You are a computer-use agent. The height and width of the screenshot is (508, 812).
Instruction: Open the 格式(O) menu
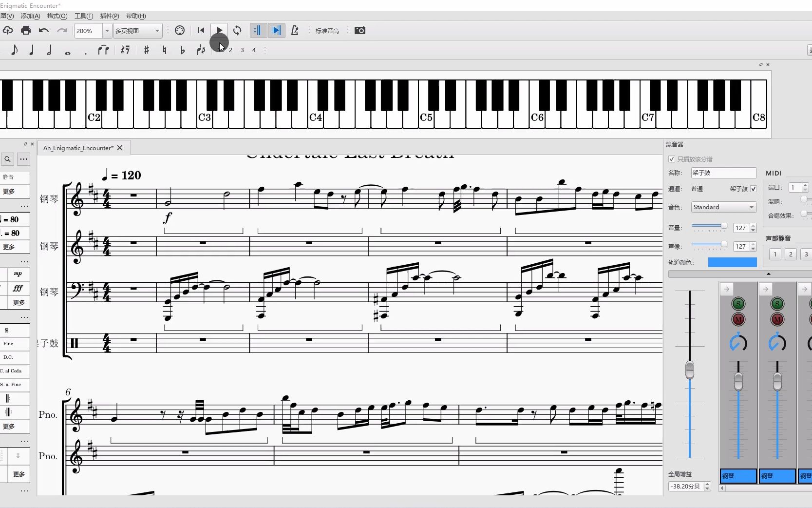coord(57,16)
